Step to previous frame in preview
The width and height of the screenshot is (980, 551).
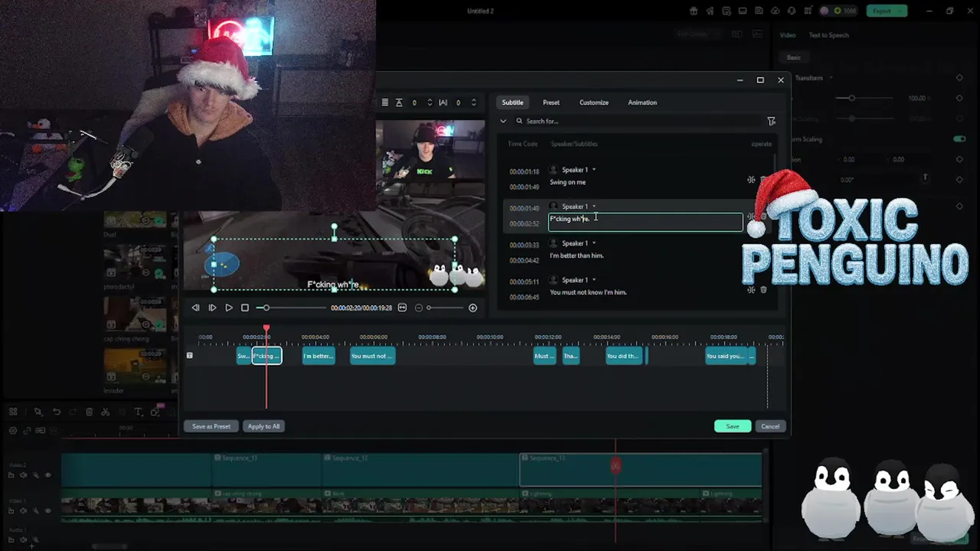coord(195,308)
